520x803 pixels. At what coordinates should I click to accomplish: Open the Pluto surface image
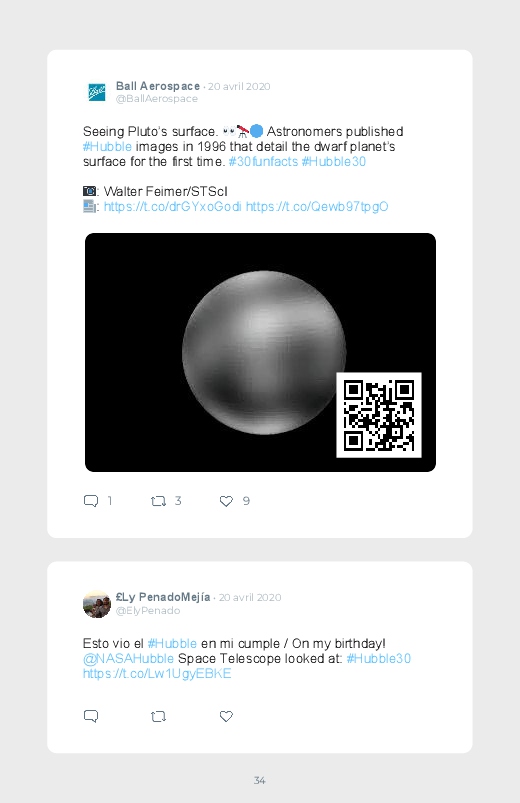click(x=260, y=352)
